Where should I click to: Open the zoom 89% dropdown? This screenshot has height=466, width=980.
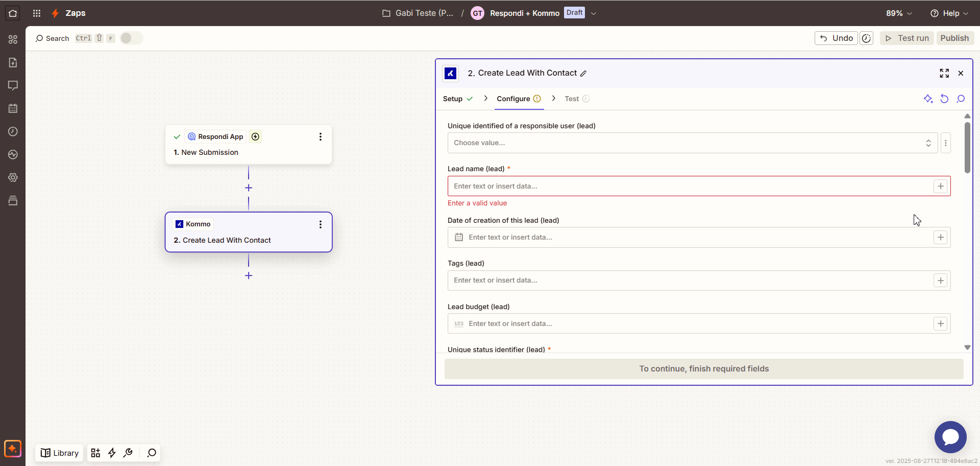tap(899, 13)
